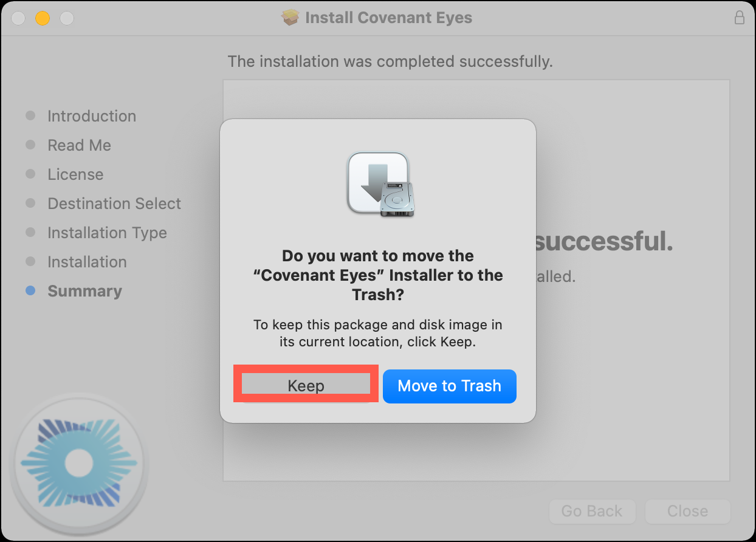Select the License step
756x542 pixels.
(75, 174)
